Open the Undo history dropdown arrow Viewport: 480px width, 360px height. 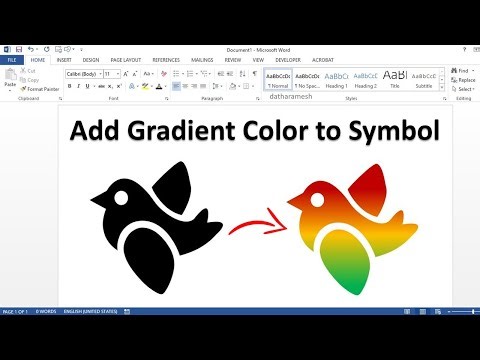(37, 50)
